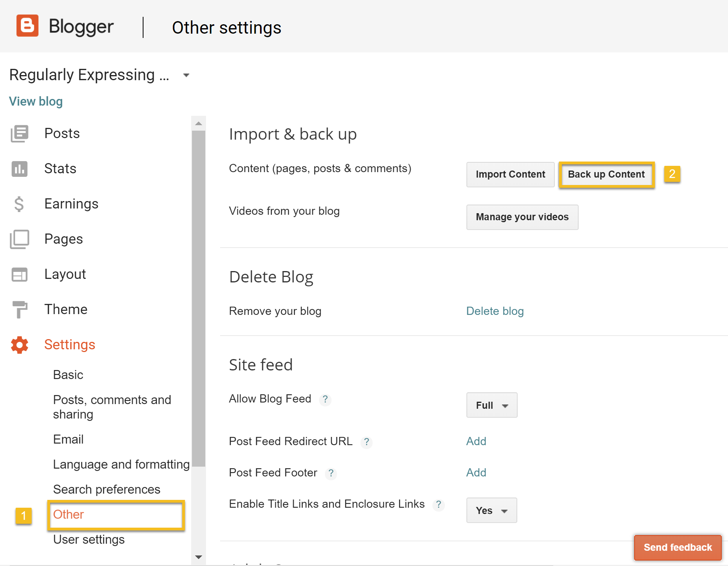The image size is (728, 566).
Task: Click the Delete Blog heading
Action: [271, 277]
